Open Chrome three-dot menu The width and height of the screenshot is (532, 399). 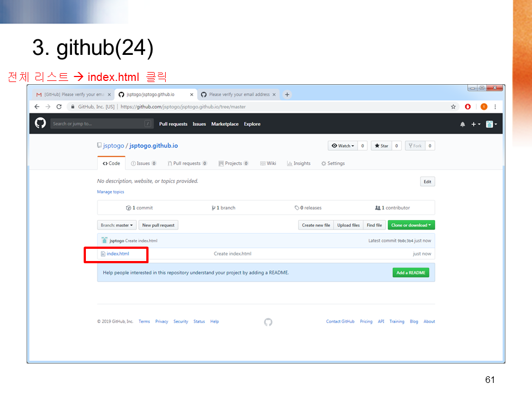click(495, 106)
